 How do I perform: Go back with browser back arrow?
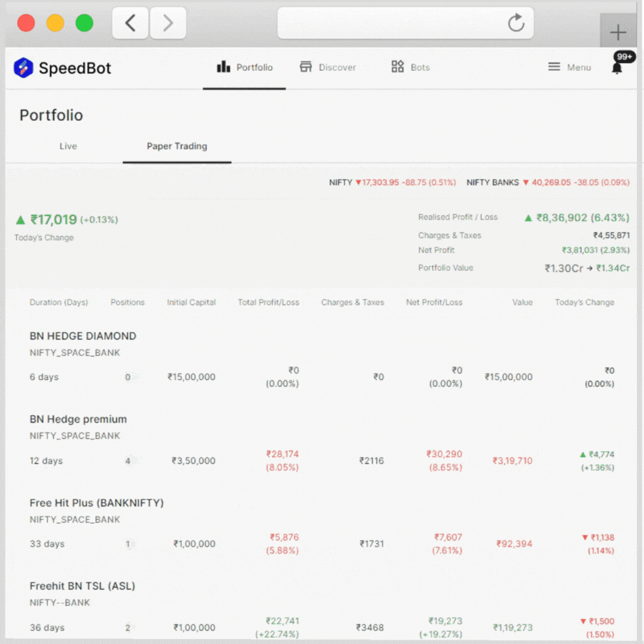(x=130, y=23)
